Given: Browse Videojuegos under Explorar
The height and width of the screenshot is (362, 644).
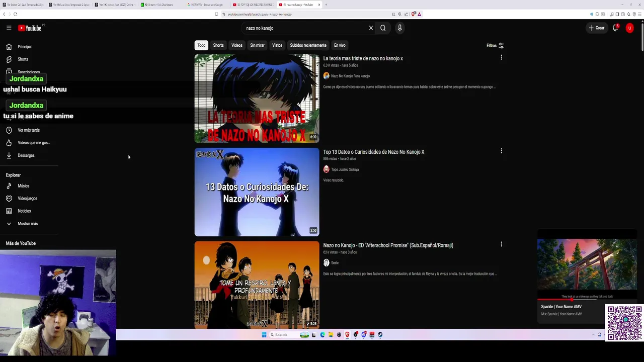Looking at the screenshot, I should [28, 199].
